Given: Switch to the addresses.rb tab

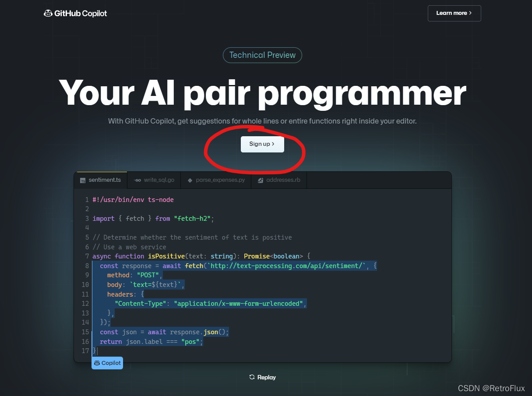Looking at the screenshot, I should click(x=279, y=180).
